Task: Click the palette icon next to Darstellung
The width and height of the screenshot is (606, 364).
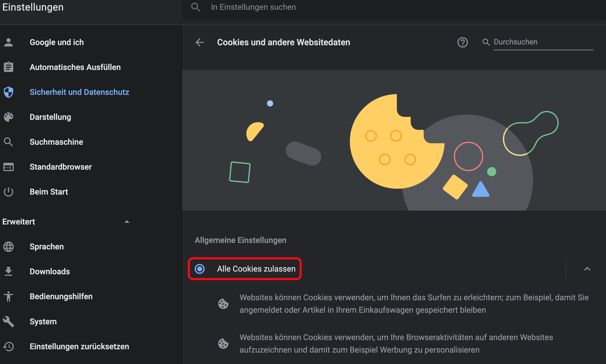Action: tap(9, 117)
